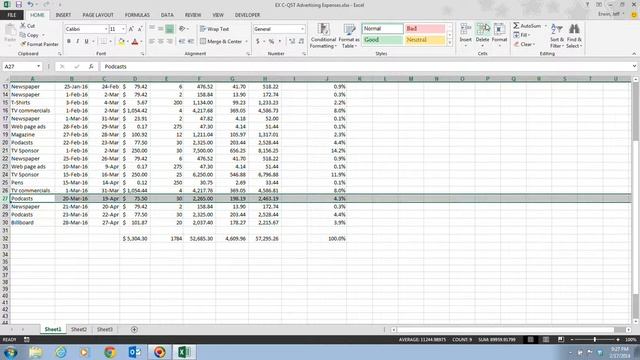Apply the yellow fill color bucket
640x360 pixels.
(x=122, y=41)
